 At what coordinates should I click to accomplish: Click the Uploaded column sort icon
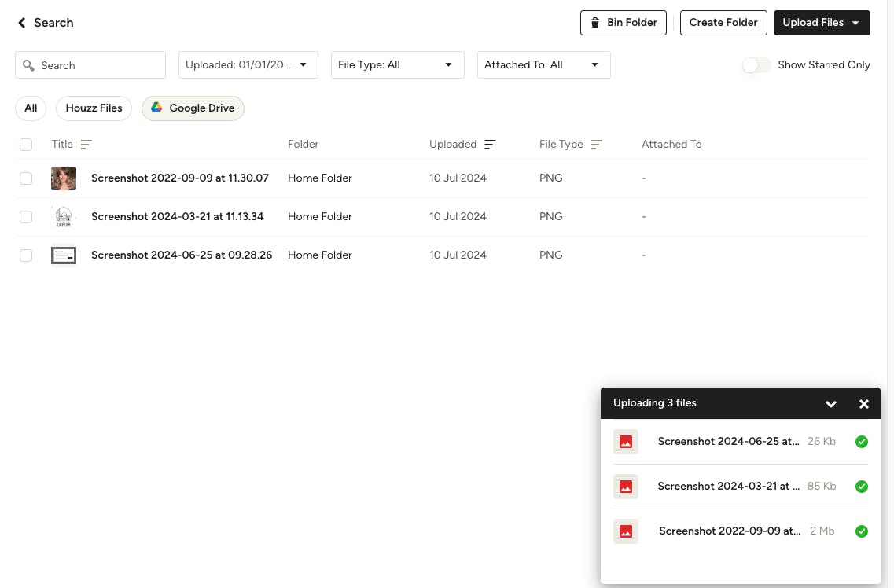point(490,145)
